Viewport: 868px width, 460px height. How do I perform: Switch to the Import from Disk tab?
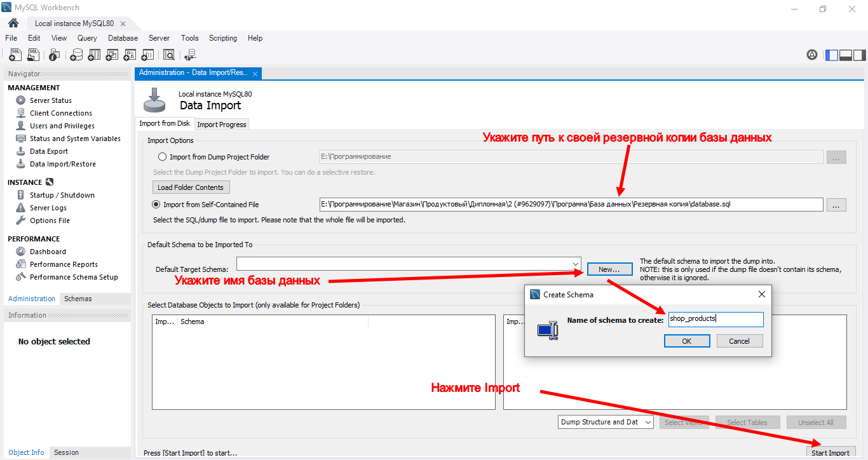click(x=165, y=124)
